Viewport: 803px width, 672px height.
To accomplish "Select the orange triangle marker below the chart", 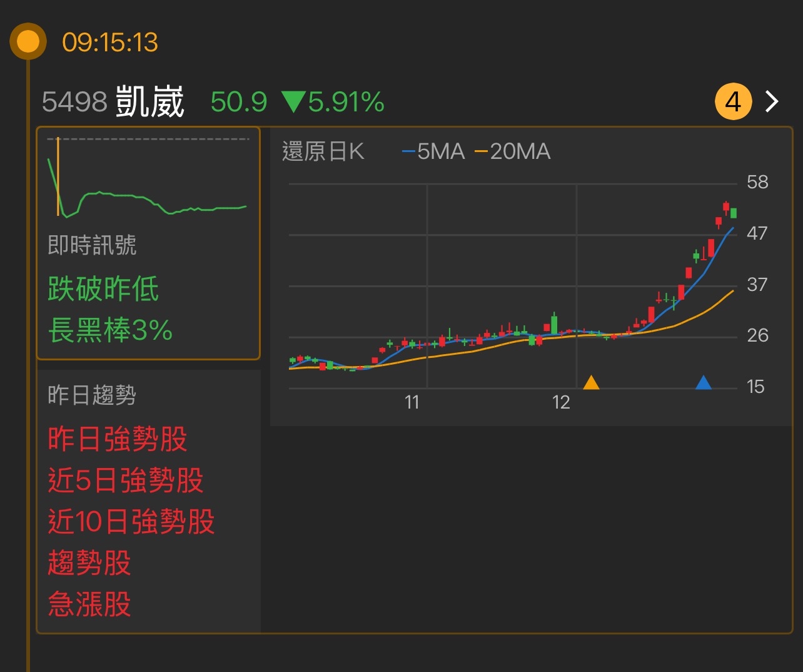I will click(x=591, y=382).
